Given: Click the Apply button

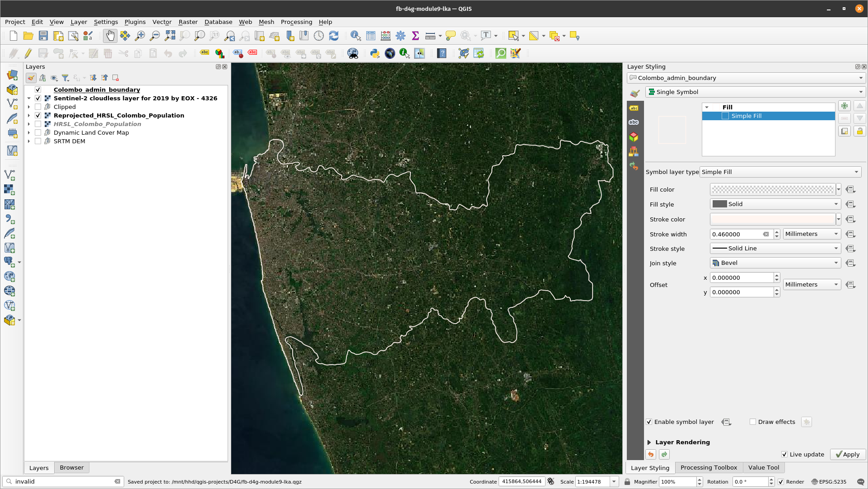Looking at the screenshot, I should (848, 455).
